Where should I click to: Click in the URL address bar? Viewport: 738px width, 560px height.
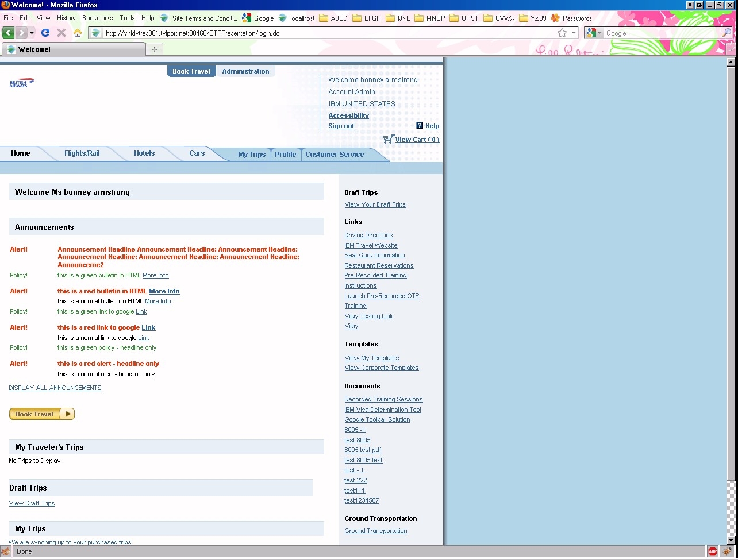(328, 33)
